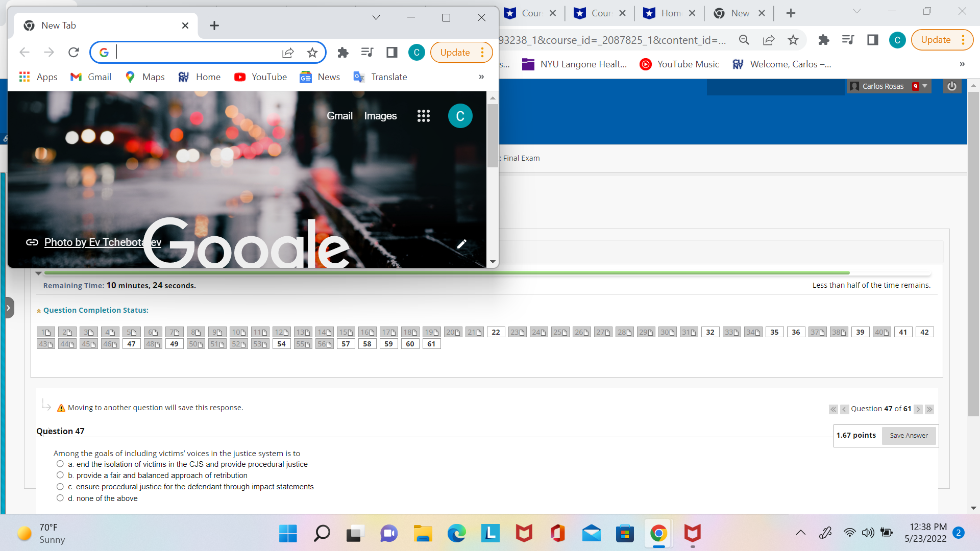Click the share icon in the address bar

(x=288, y=52)
